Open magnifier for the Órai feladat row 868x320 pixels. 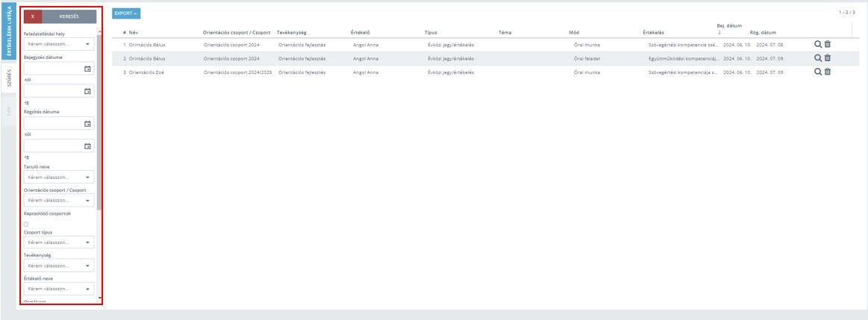[x=818, y=57]
